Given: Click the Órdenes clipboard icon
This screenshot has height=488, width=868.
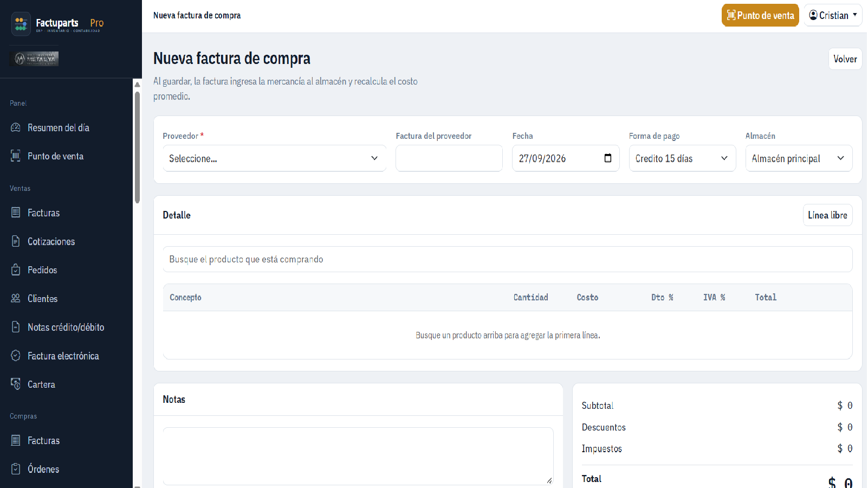Looking at the screenshot, I should click(x=16, y=469).
